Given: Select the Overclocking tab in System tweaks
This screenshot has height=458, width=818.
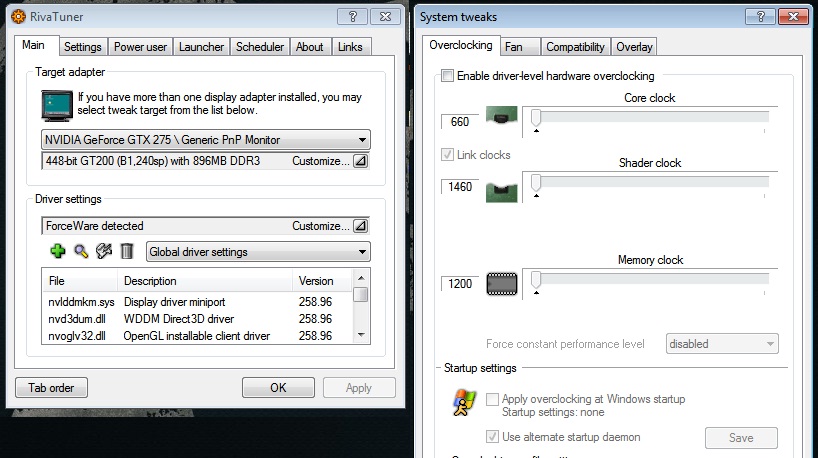Looking at the screenshot, I should coord(461,45).
